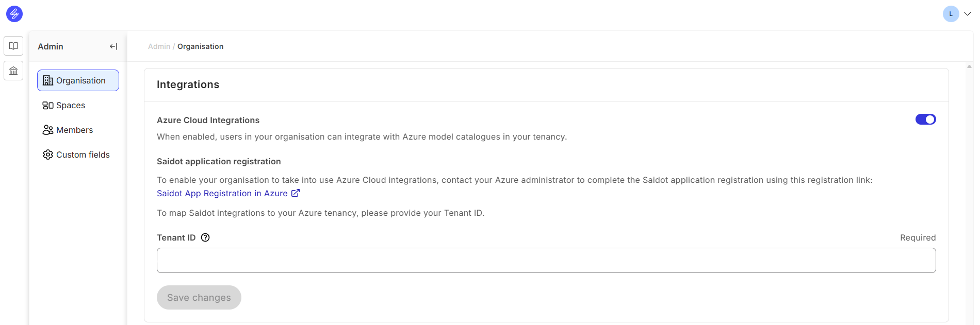Viewport: 980px width, 325px height.
Task: Open the user avatar "L" menu
Action: coord(951,14)
